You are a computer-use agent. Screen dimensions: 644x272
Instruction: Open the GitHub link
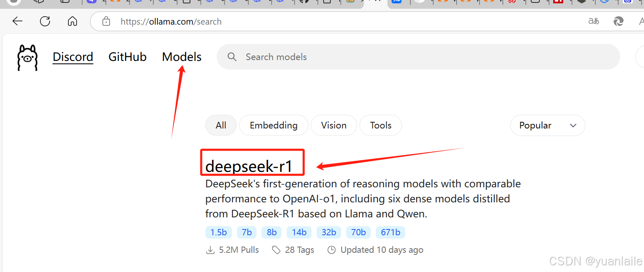127,57
